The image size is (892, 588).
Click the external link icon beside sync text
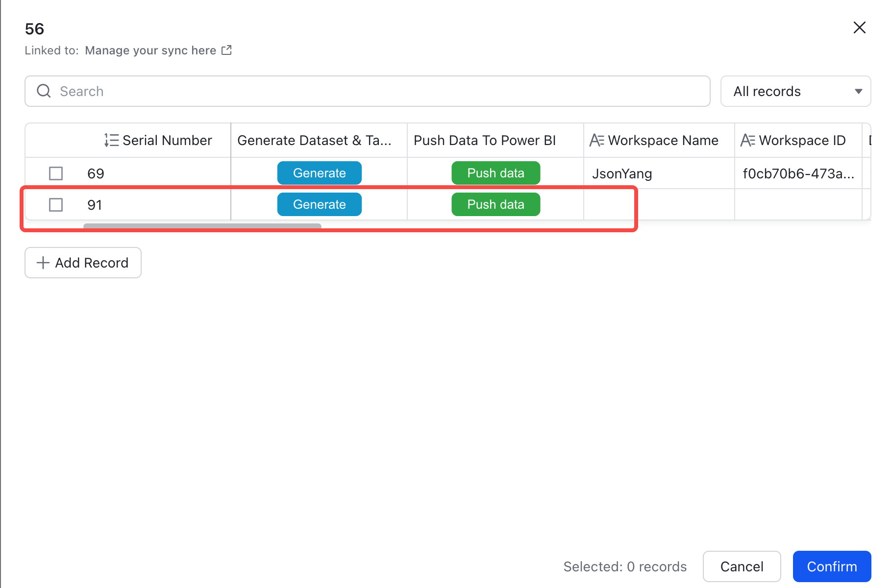(x=226, y=50)
